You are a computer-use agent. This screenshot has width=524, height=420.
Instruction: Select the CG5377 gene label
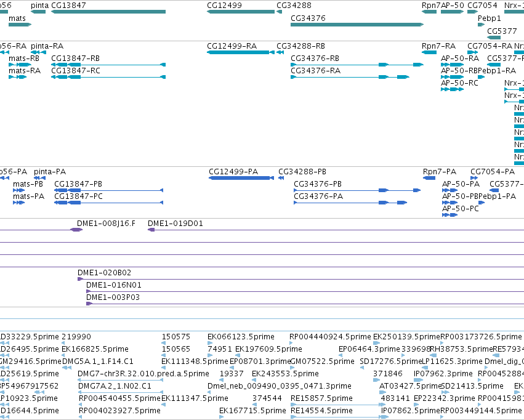pyautogui.click(x=502, y=31)
